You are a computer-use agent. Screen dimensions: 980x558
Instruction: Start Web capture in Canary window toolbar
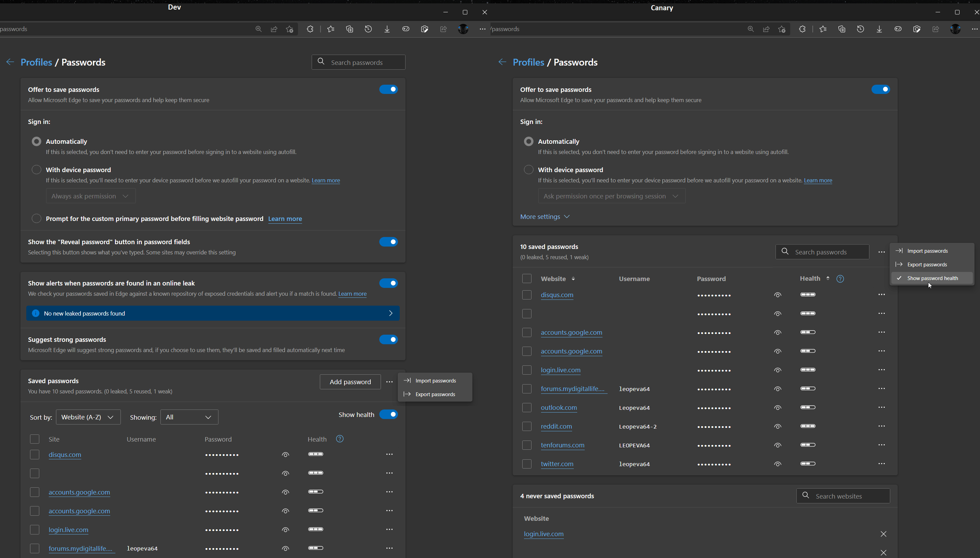click(917, 29)
